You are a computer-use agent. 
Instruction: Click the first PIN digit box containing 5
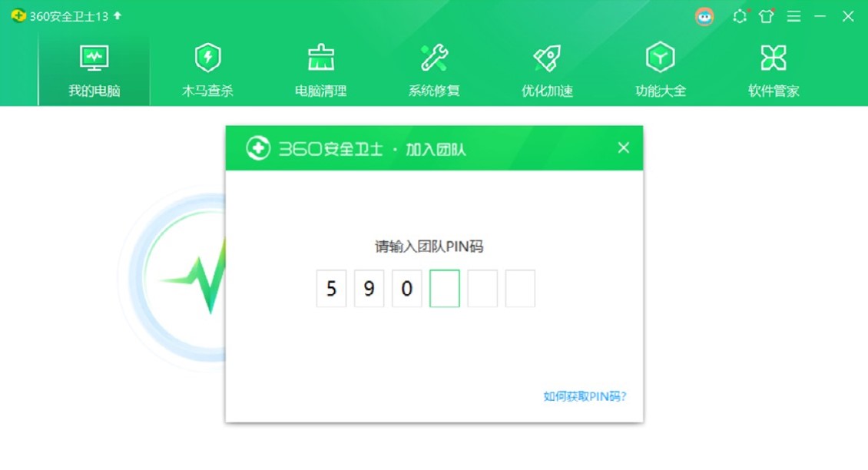click(x=331, y=289)
